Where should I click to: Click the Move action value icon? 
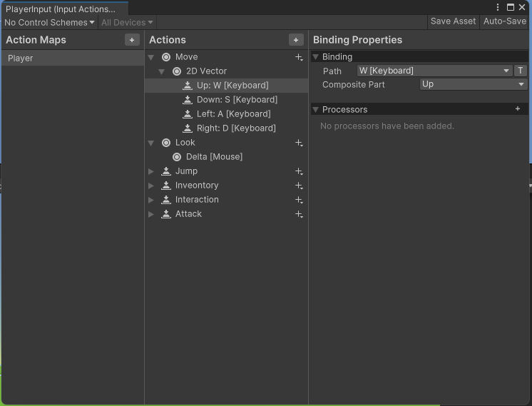(166, 57)
